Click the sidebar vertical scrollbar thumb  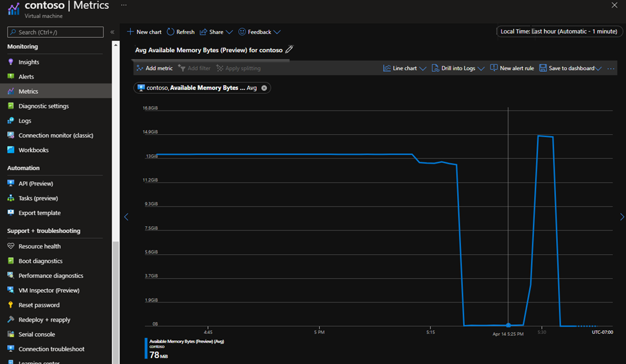tap(116, 302)
